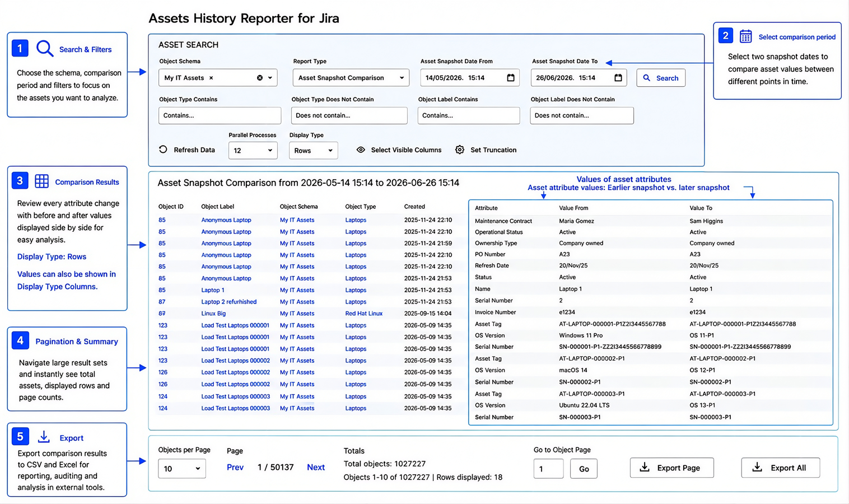
Task: Click the Sam Higgins value
Action: pyautogui.click(x=706, y=221)
